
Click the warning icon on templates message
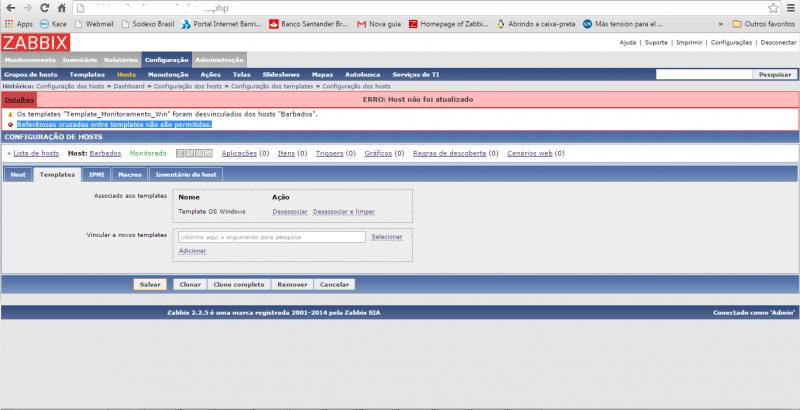[x=10, y=115]
